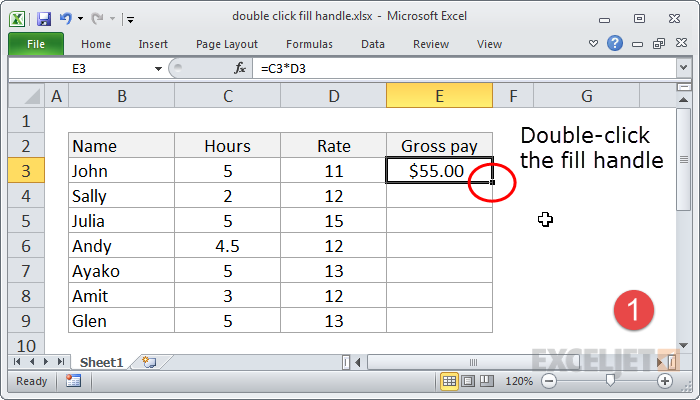700x400 pixels.
Task: Click the Insert Function fx icon
Action: pos(240,68)
